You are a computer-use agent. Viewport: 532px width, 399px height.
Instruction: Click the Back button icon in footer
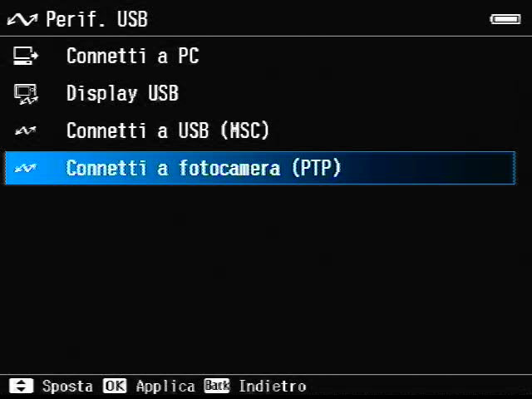[217, 386]
